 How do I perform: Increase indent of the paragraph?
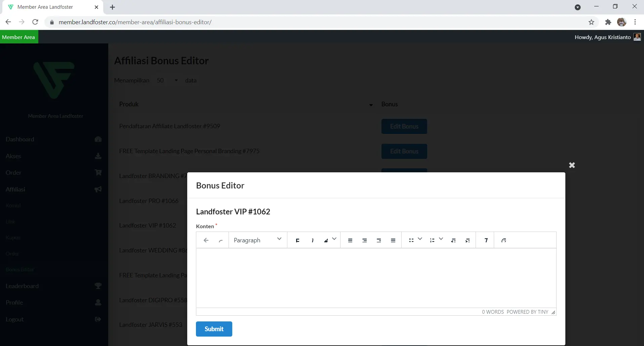468,240
